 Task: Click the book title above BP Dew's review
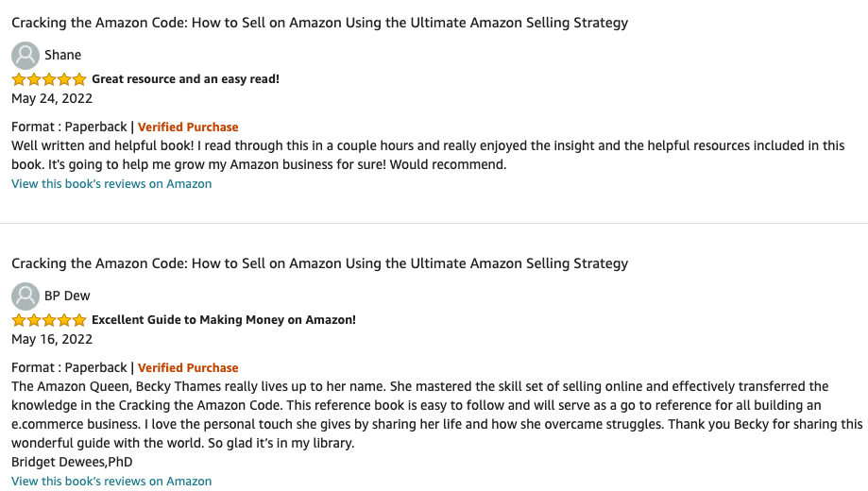[319, 263]
